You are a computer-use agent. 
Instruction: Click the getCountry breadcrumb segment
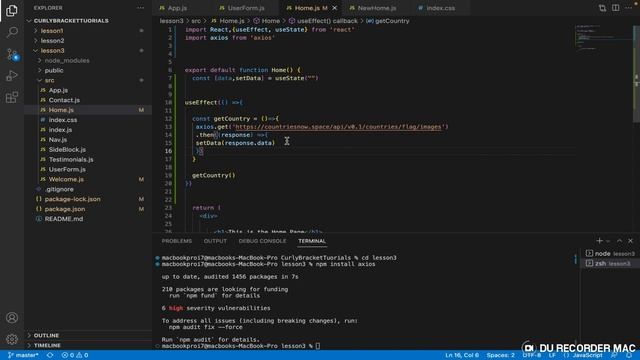click(388, 21)
